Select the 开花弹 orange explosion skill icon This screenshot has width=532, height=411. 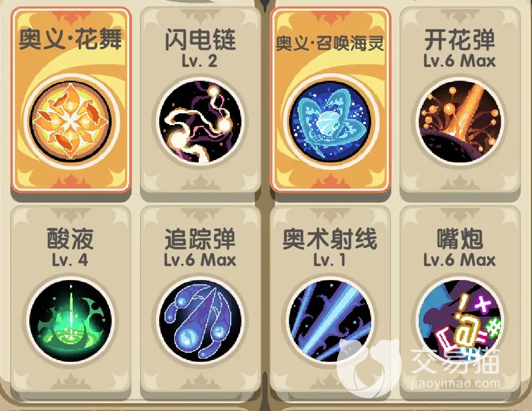coord(460,120)
